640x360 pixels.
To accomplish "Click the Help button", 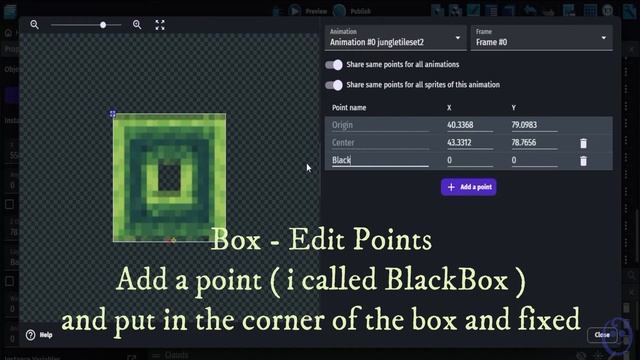I will point(39,335).
